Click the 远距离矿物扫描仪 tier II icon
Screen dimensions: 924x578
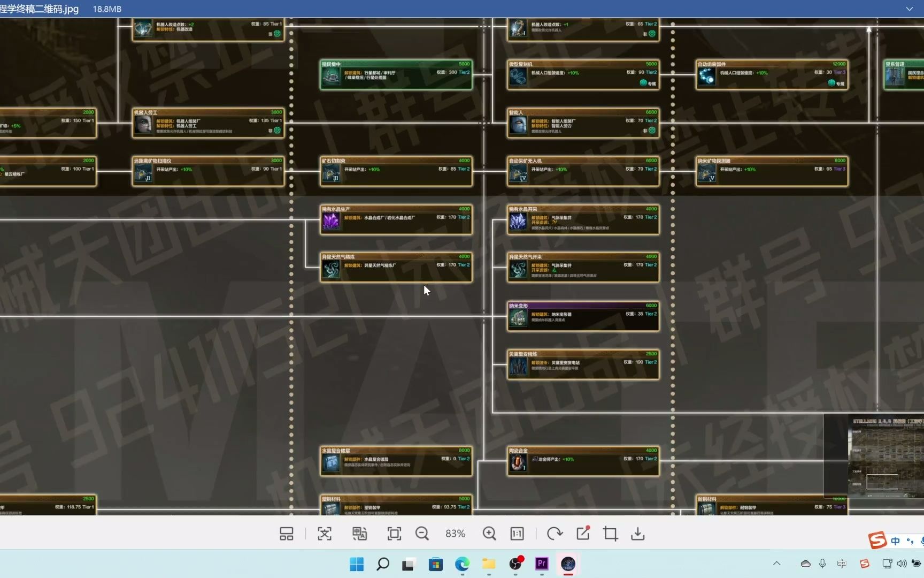pyautogui.click(x=143, y=173)
